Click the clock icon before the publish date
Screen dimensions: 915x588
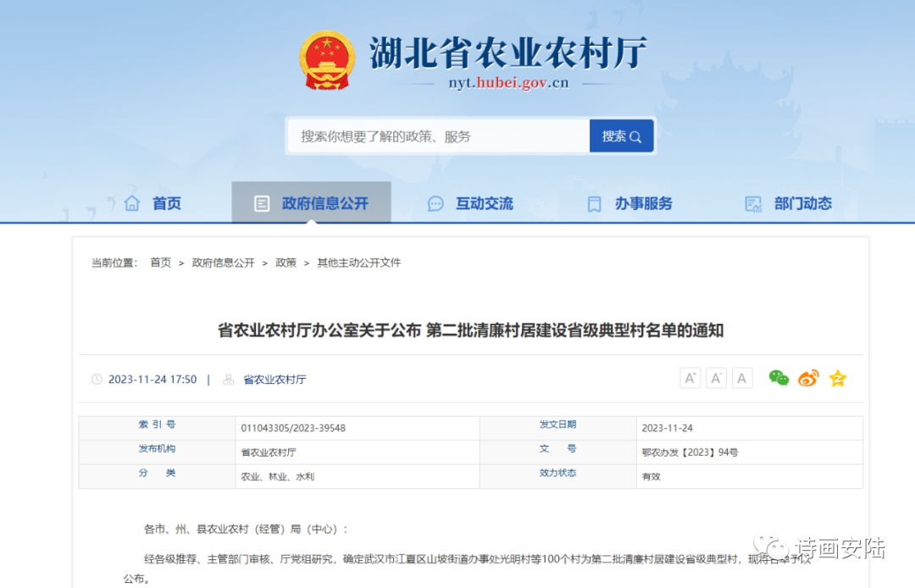click(96, 379)
